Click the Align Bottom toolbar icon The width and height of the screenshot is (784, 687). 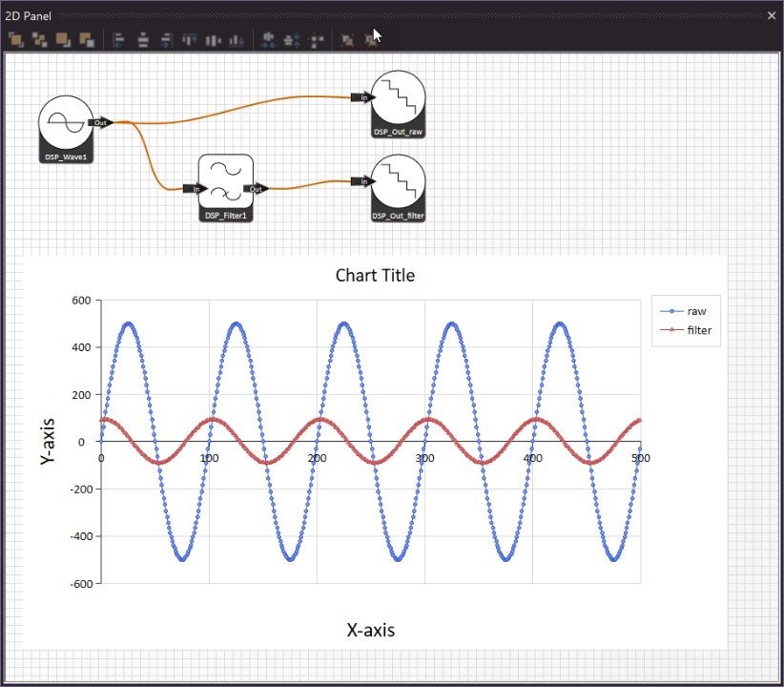click(x=236, y=40)
